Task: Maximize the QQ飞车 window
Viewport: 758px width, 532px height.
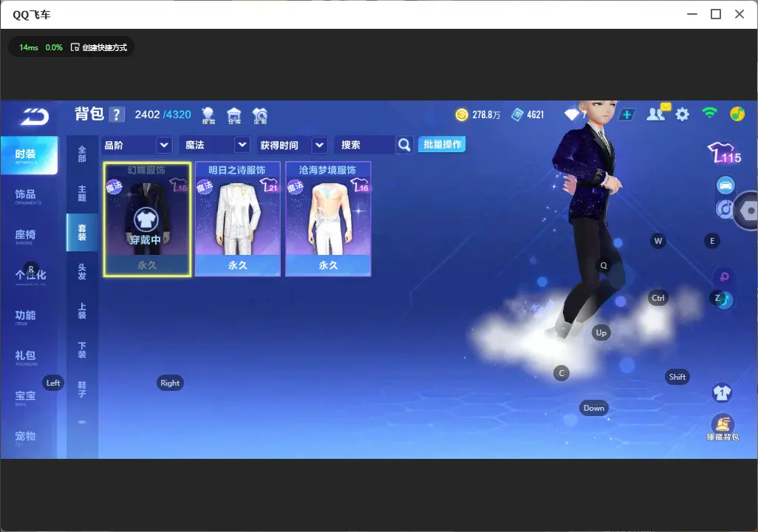Action: (716, 15)
